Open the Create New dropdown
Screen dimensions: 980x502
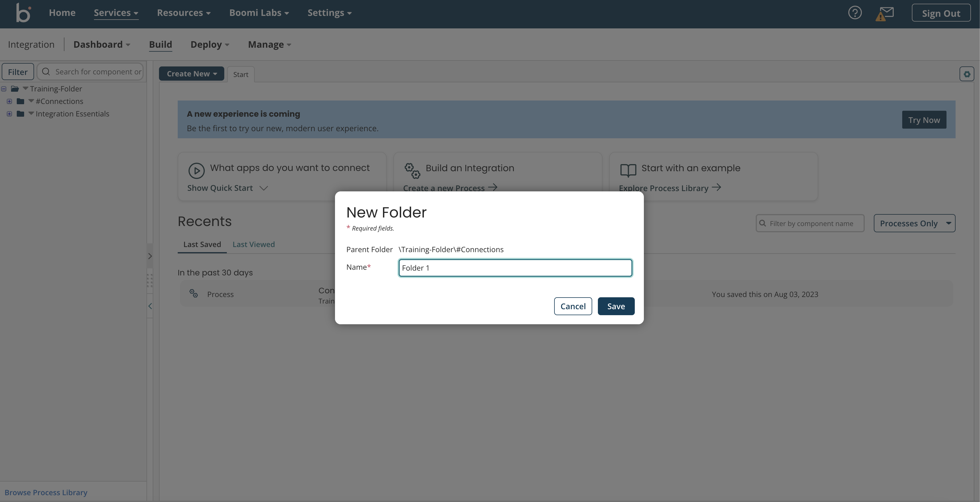click(191, 74)
